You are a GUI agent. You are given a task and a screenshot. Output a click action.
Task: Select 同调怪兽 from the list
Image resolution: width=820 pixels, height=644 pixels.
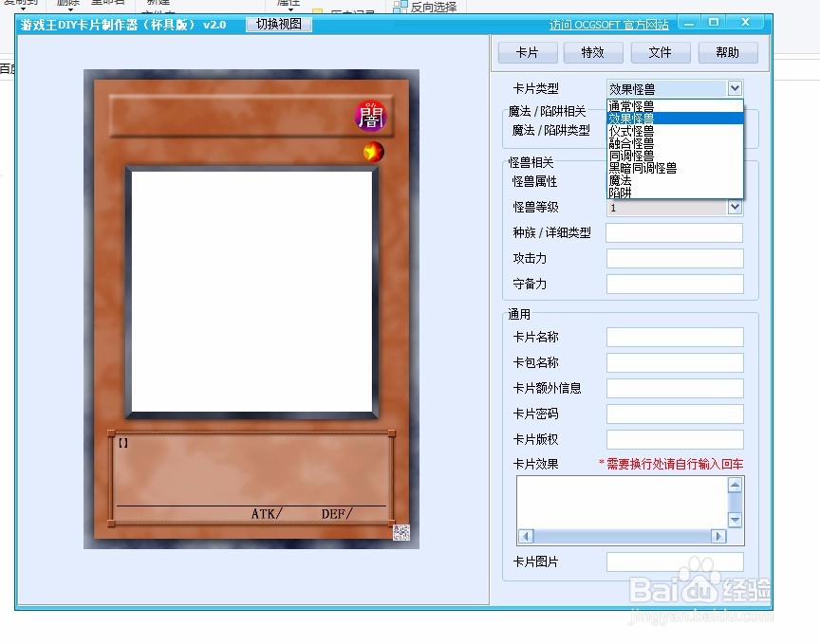pyautogui.click(x=675, y=156)
